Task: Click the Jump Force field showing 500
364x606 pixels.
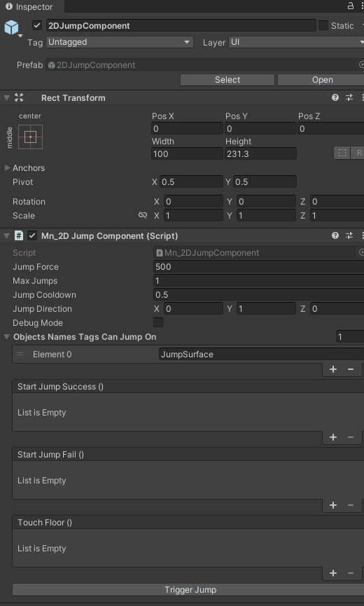Action: click(258, 267)
